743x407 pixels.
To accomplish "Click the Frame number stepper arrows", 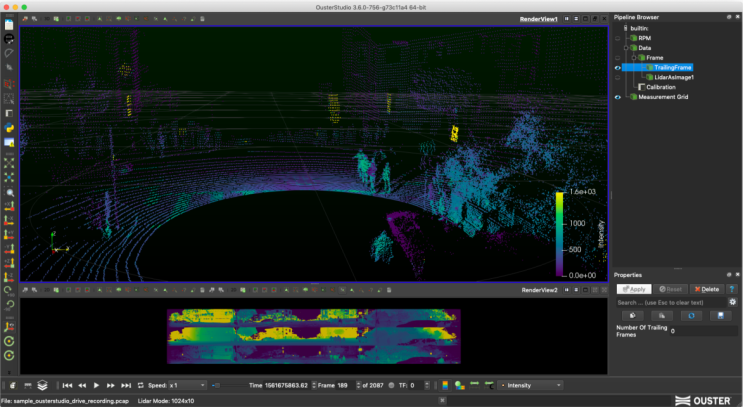I will pos(358,386).
